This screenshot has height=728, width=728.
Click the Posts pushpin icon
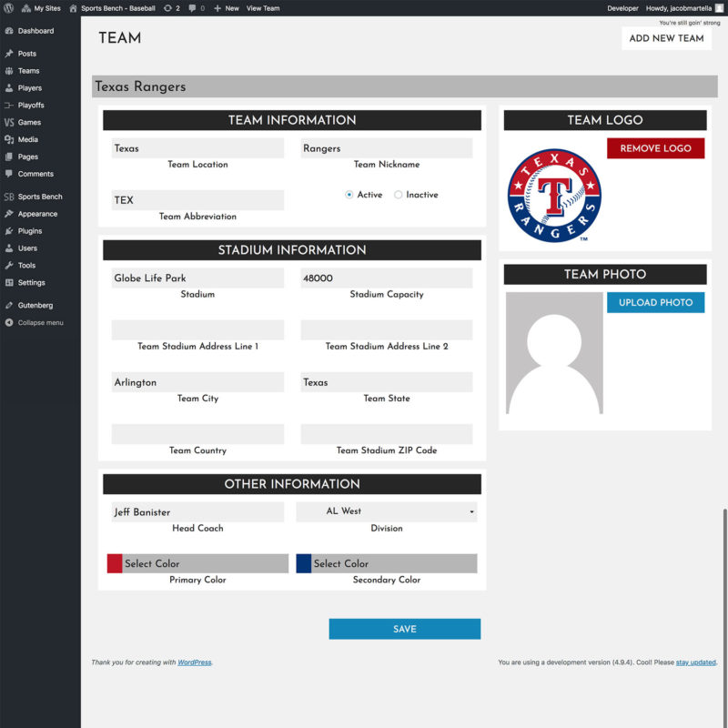click(x=9, y=54)
